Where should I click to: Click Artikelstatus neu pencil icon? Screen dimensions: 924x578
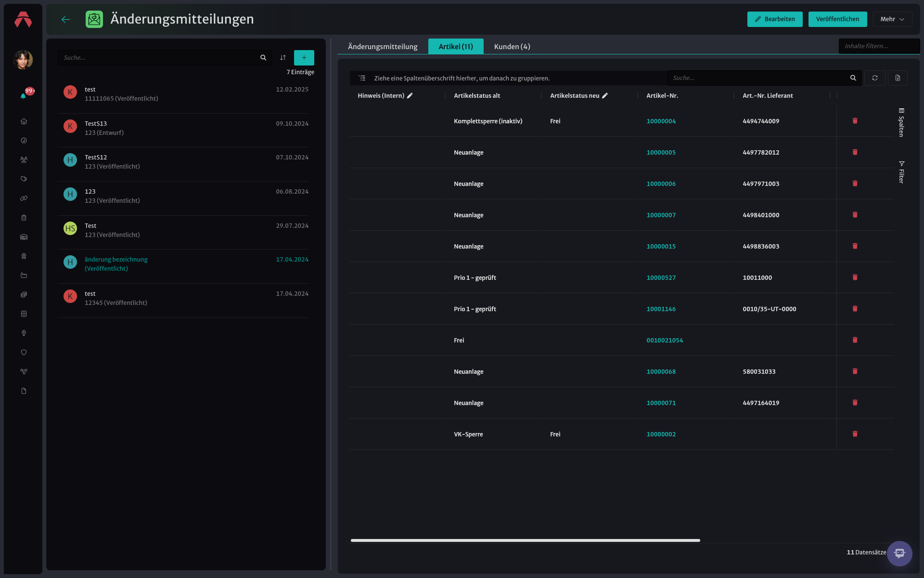tap(605, 96)
